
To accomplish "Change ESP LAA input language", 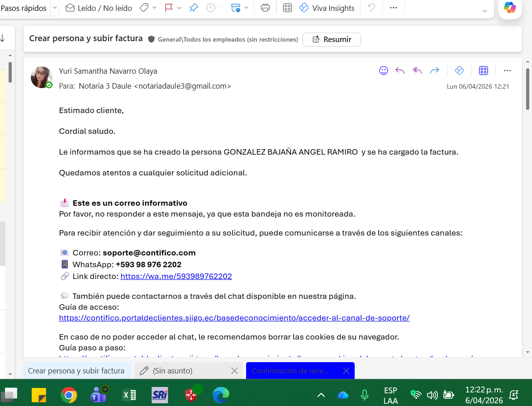I will [x=390, y=396].
